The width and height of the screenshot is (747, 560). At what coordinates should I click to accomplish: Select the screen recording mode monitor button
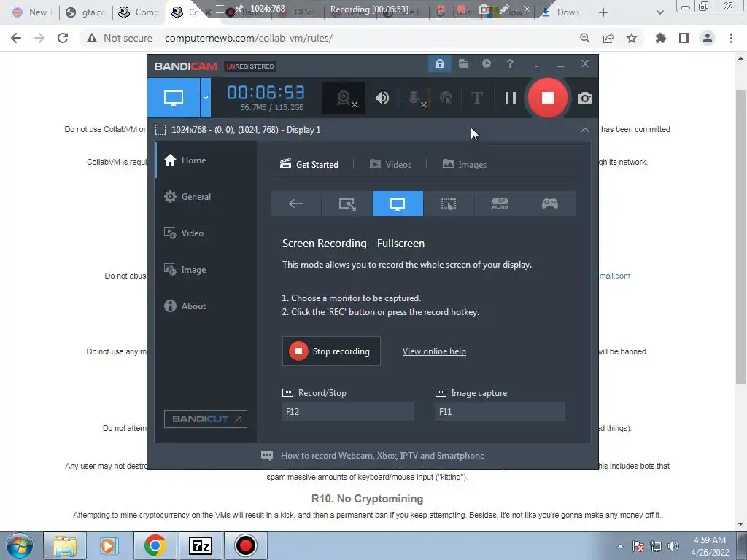pos(174,98)
